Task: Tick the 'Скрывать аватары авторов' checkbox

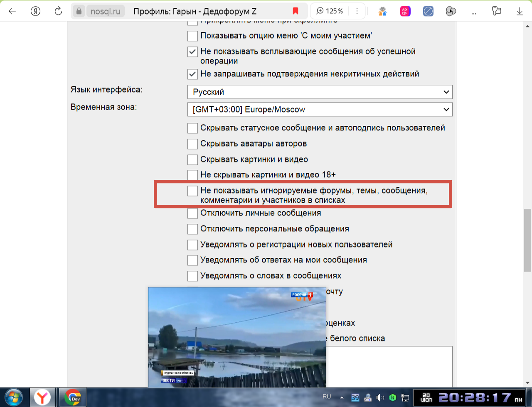Action: [x=192, y=144]
